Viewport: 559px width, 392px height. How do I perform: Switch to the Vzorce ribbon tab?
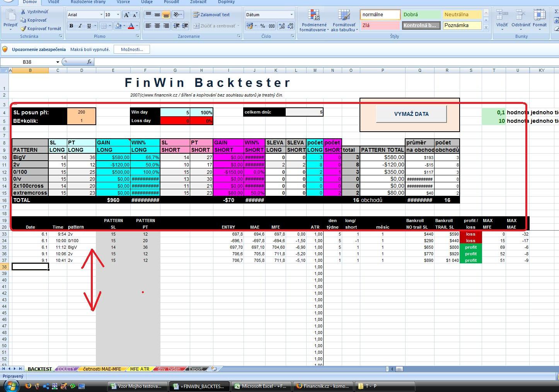tap(123, 2)
